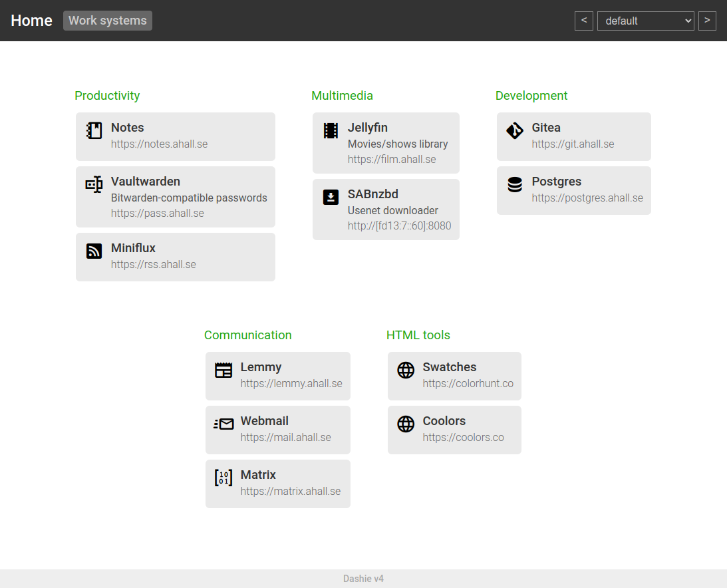Viewport: 727px width, 588px height.
Task: Click the Dashie v4 footer text
Action: [x=363, y=579]
